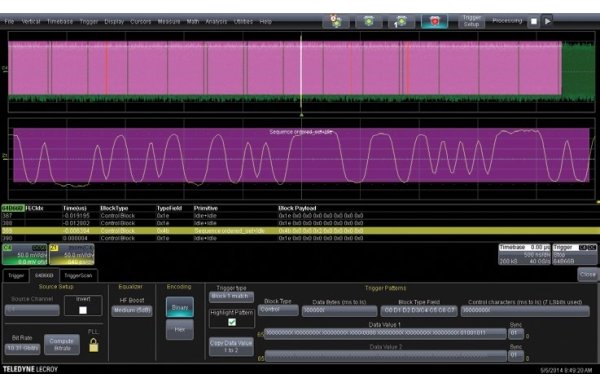Click Copy Data Value 1 to 2
This screenshot has height=390, width=600.
[231, 347]
